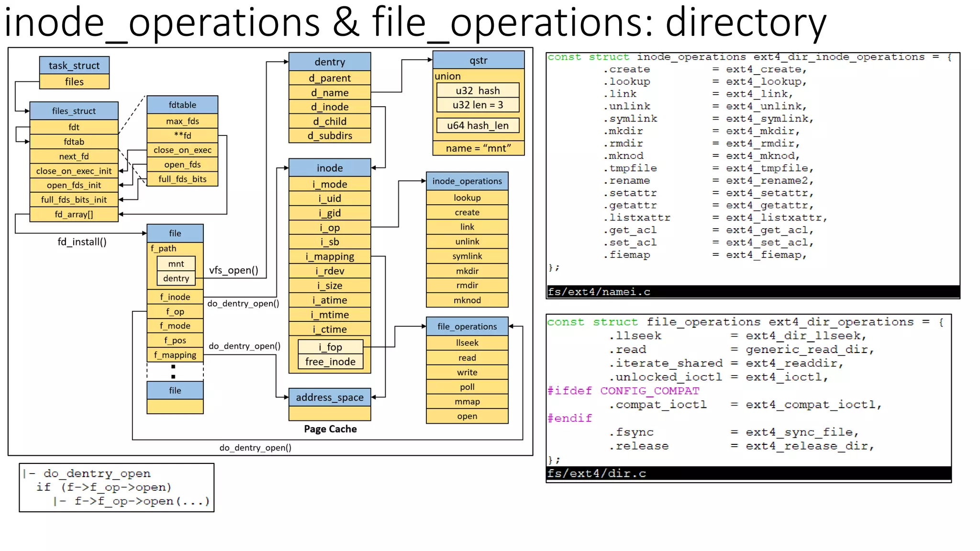Click the i_fop field inside inode
Screen dimensions: 980x551
pos(331,347)
